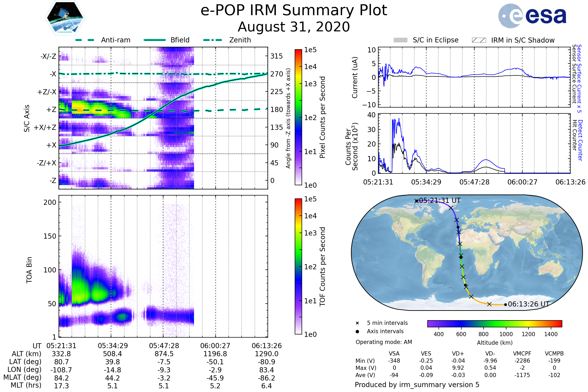Click the 5 min intervals cross marker

tap(357, 323)
